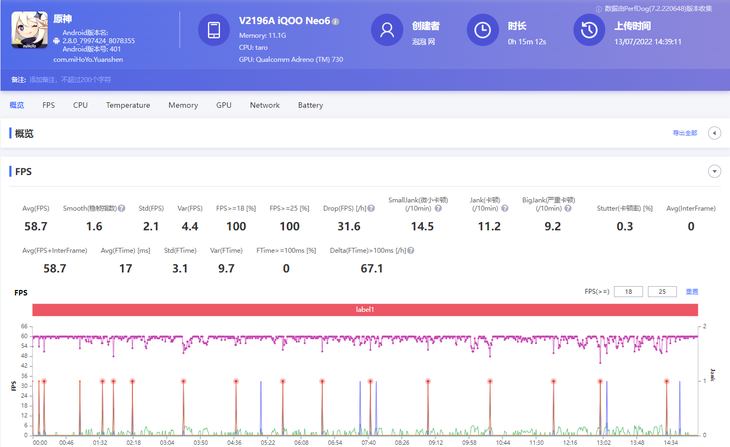Click the GPU Qualcomm Adreno 730 line
The height and width of the screenshot is (447, 730).
pos(291,60)
